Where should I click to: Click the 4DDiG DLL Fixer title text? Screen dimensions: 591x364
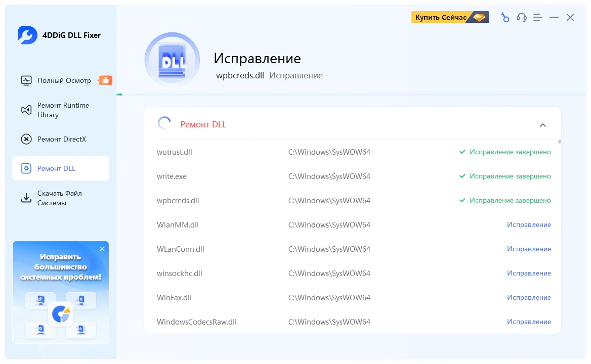(72, 35)
